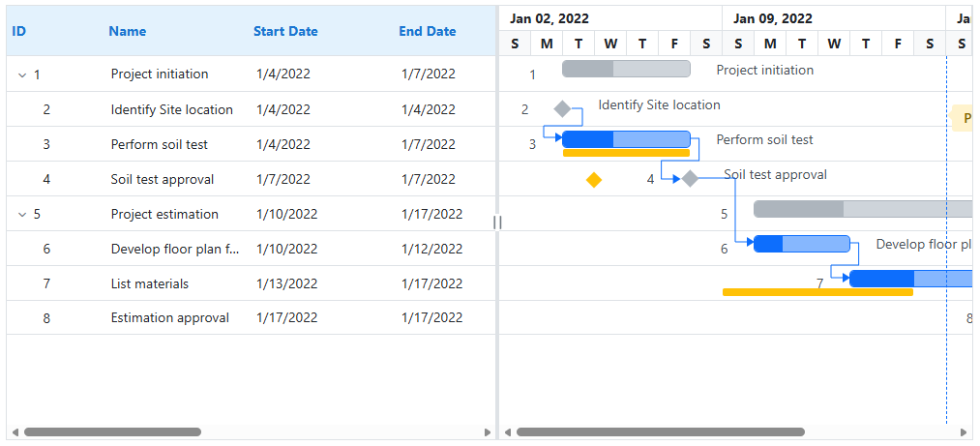Click Project initiation's 1/4/2022 start date
This screenshot has height=446, width=980.
(283, 74)
